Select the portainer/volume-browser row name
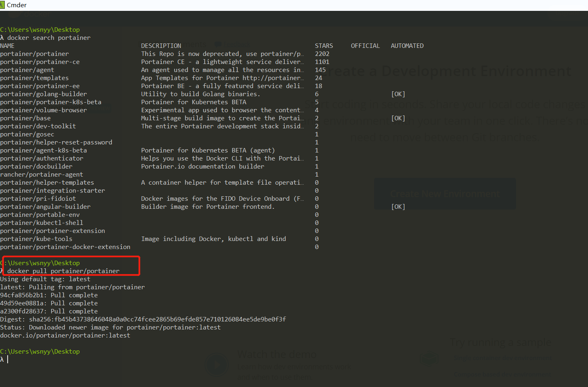Image resolution: width=588 pixels, height=387 pixels. point(43,110)
